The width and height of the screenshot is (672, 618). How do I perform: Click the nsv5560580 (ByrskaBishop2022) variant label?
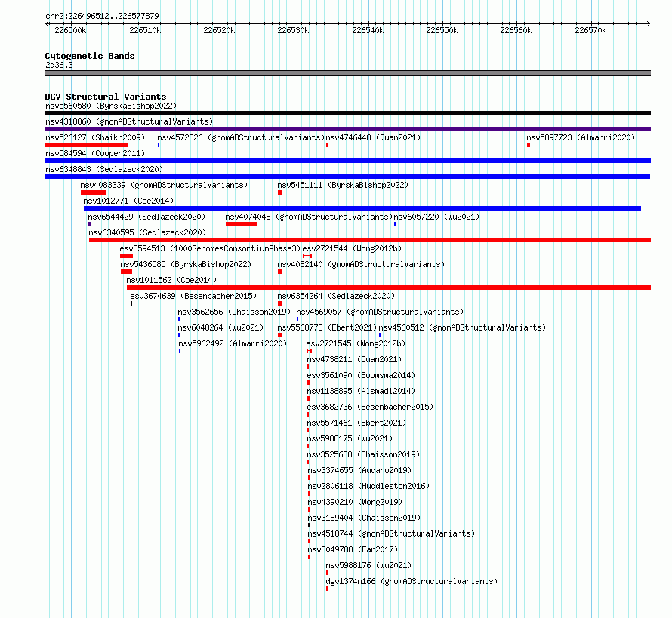(111, 106)
